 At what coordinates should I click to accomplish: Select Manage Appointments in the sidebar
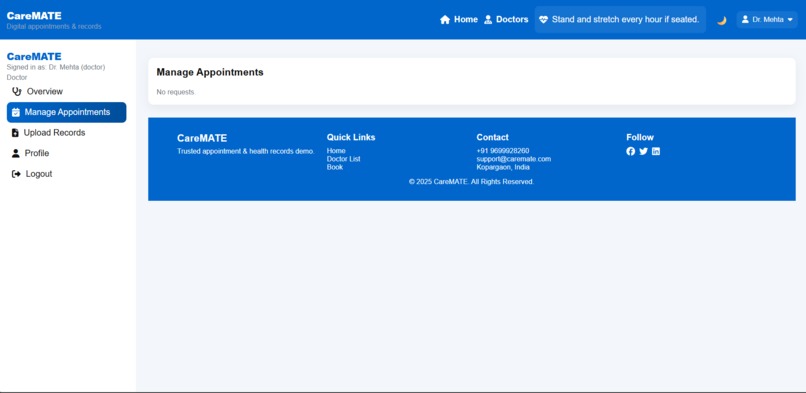tap(66, 112)
